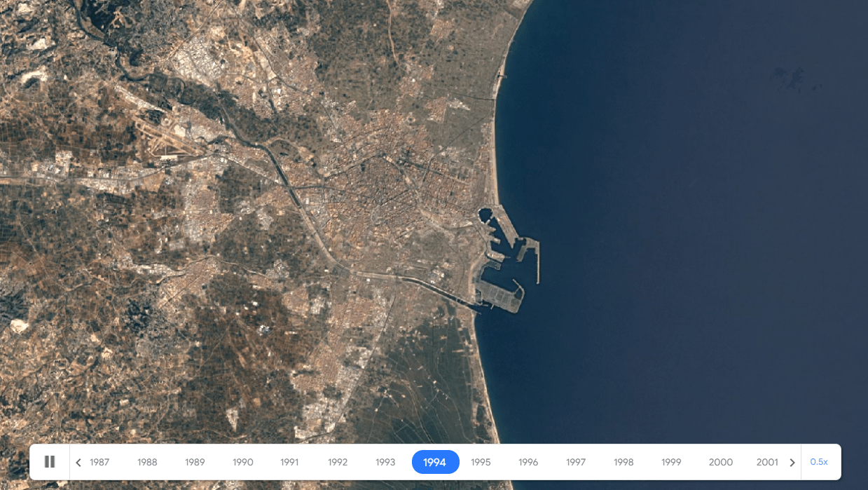
Task: Pick 2001 from the timeline
Action: (x=767, y=463)
